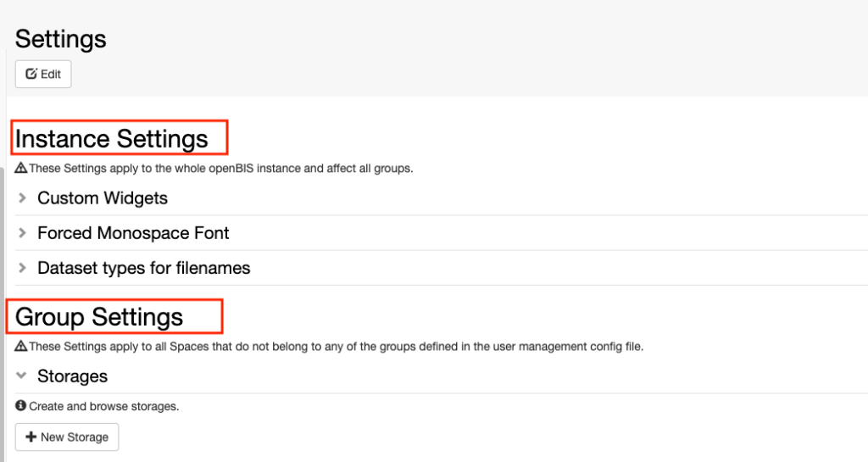Expand the Forced Monospace Font chevron
This screenshot has height=462, width=868.
click(x=22, y=233)
